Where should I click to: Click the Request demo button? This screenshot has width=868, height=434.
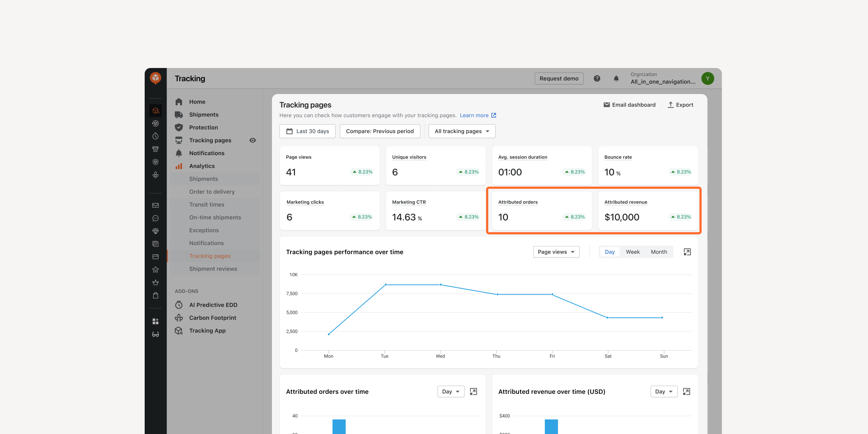pos(559,78)
